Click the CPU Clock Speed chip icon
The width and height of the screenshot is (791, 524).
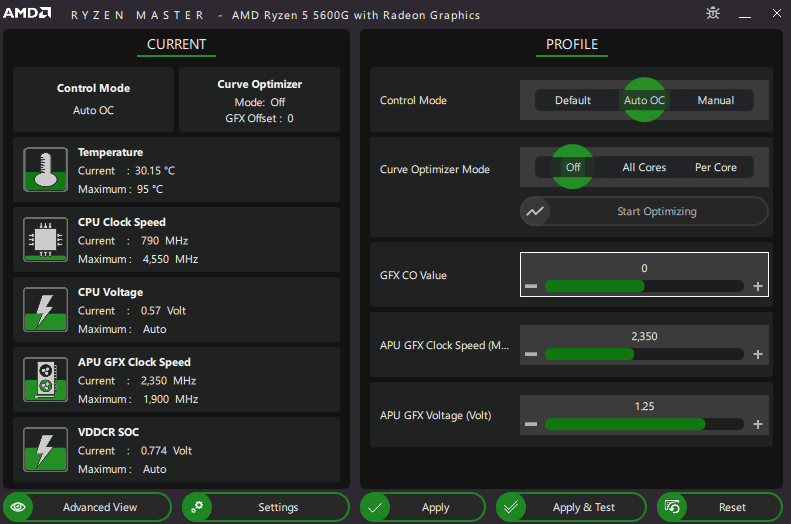point(45,240)
